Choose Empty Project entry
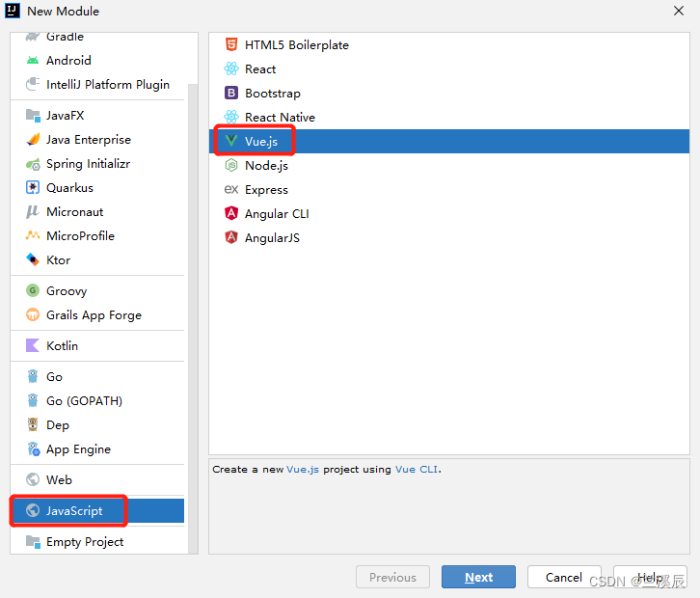Screen dimensions: 700x598 pos(98,541)
